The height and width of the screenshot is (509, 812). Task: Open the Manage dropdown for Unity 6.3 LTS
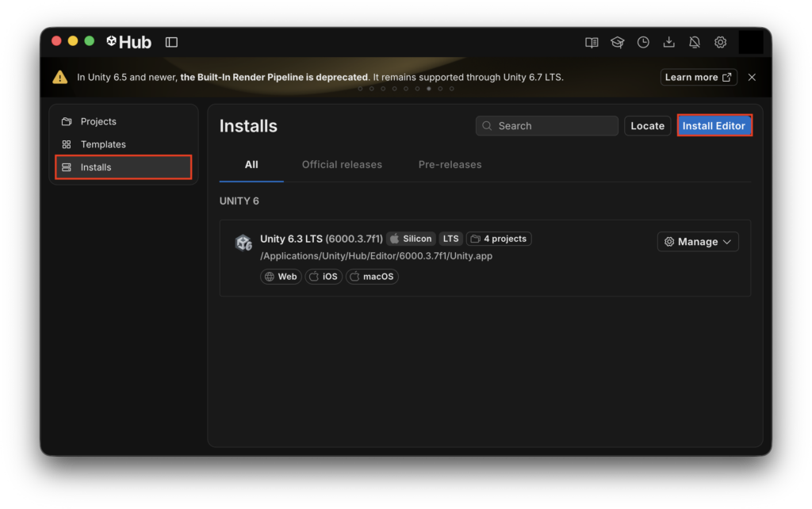point(698,242)
